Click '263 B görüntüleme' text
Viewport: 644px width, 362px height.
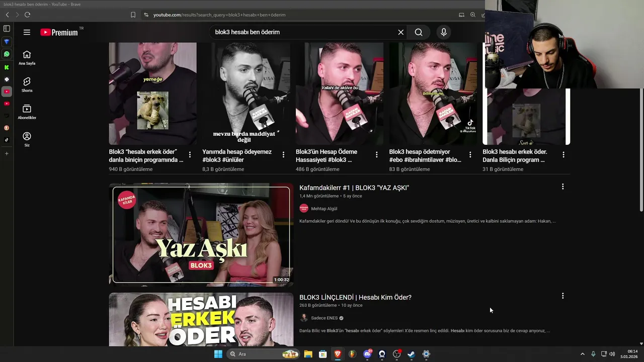tap(318, 305)
